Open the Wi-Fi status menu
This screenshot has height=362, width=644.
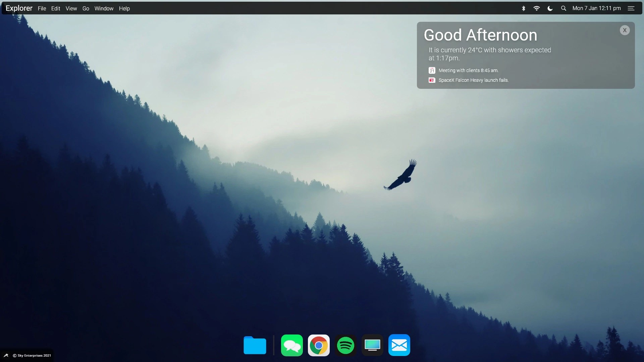(x=537, y=8)
